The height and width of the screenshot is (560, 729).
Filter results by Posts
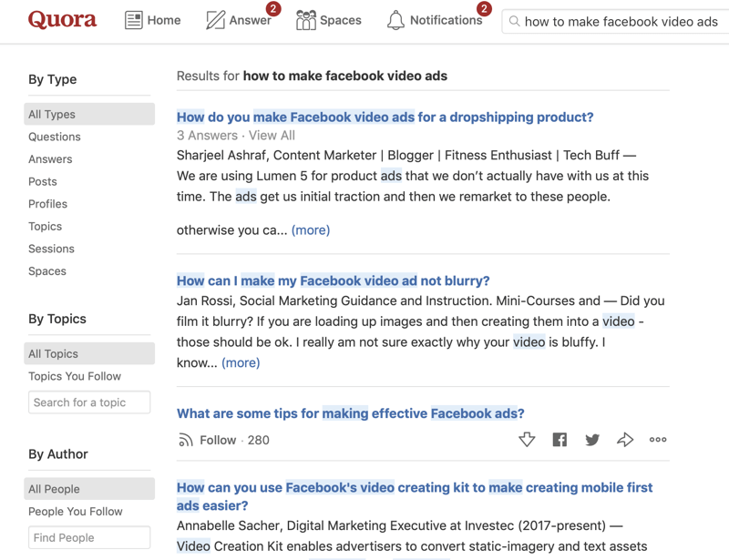tap(43, 181)
